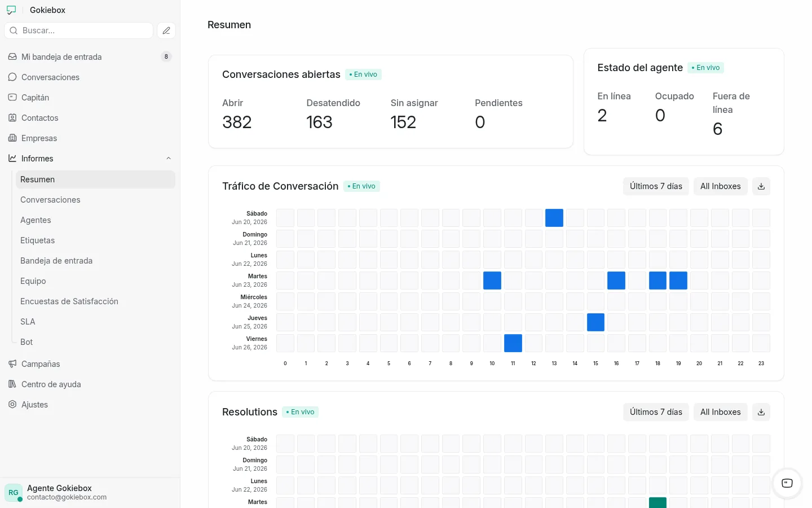812x508 pixels.
Task: Open the Últimos 7 días dropdown for Tráfico de Conversación
Action: pos(656,186)
